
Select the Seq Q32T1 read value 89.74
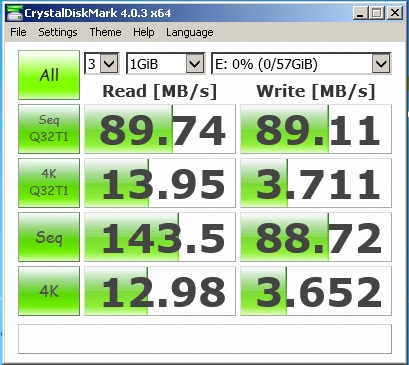(160, 129)
